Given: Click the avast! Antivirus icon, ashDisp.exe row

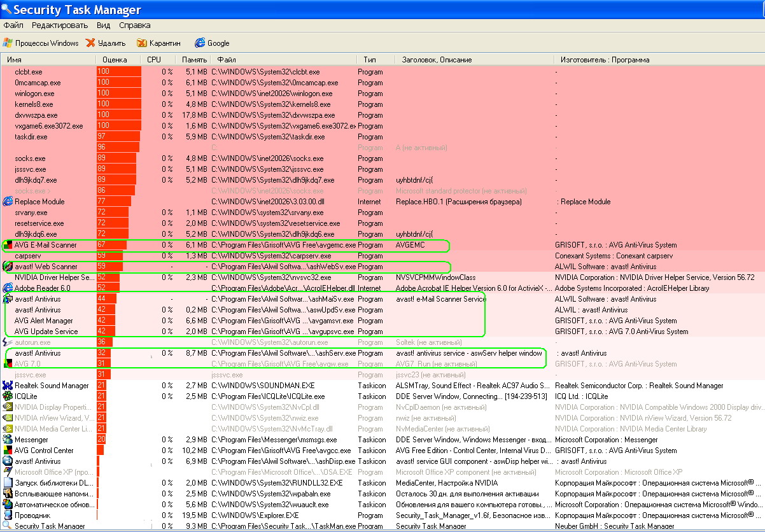Looking at the screenshot, I should click(x=8, y=461).
